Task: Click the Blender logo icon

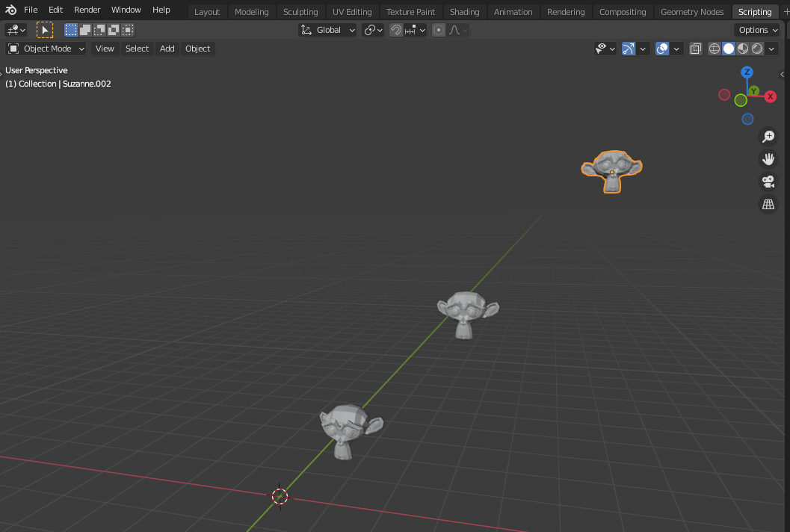Action: coord(10,10)
